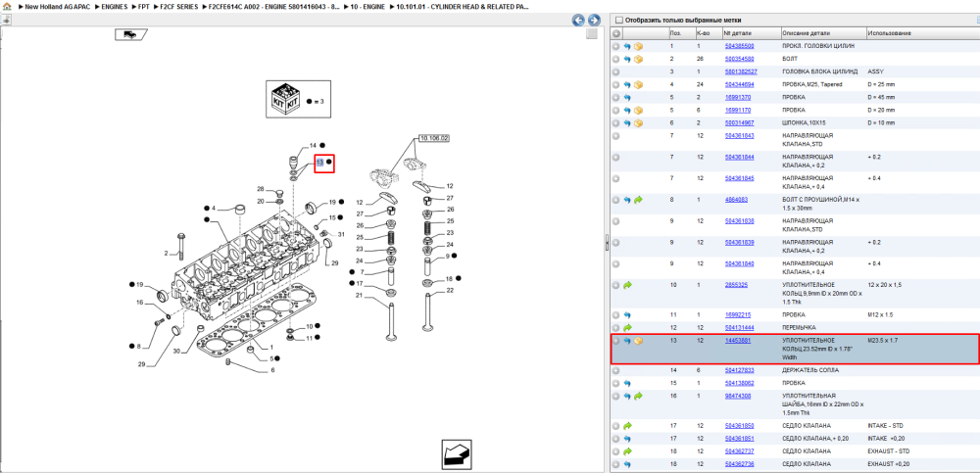
Task: Open F2CF SERIES breadcrumb level
Action: click(x=178, y=6)
